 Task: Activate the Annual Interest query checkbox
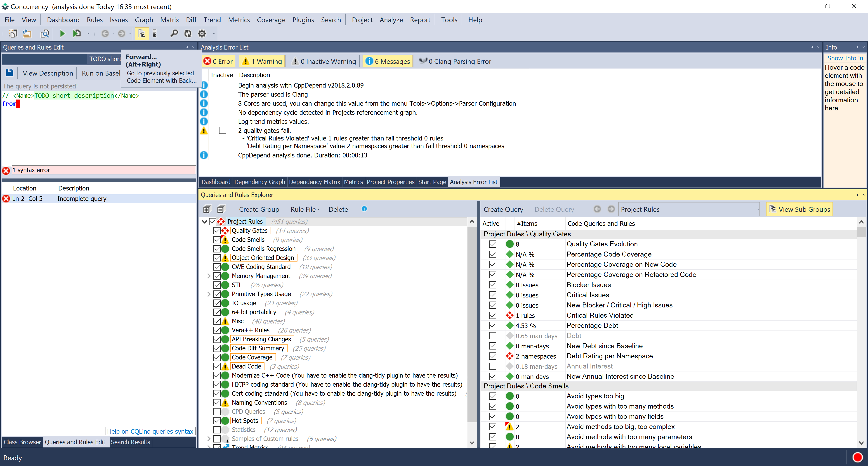[493, 366]
